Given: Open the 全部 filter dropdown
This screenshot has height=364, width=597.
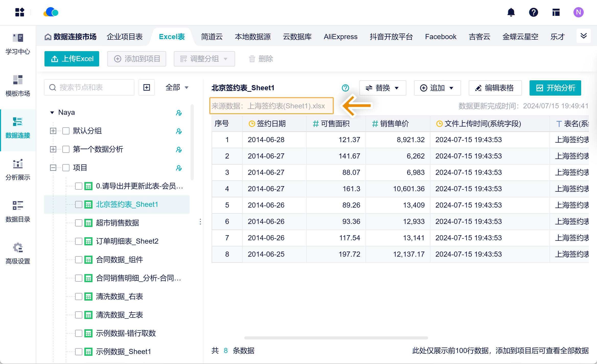Looking at the screenshot, I should pyautogui.click(x=177, y=87).
